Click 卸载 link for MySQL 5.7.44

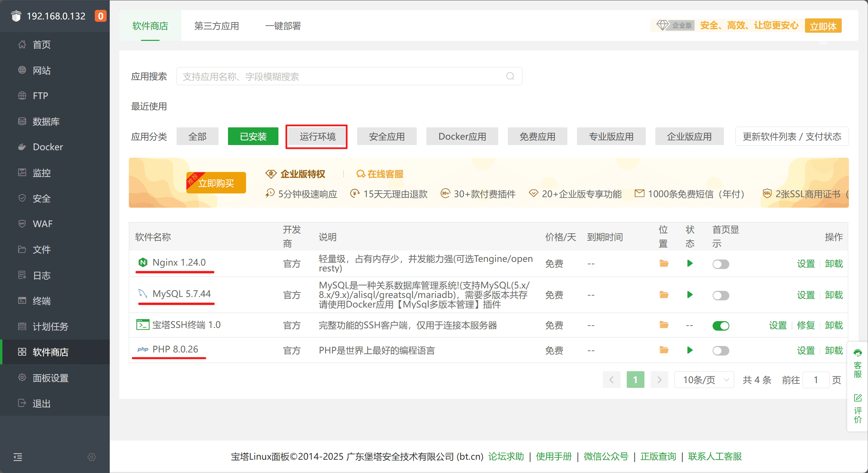(834, 295)
